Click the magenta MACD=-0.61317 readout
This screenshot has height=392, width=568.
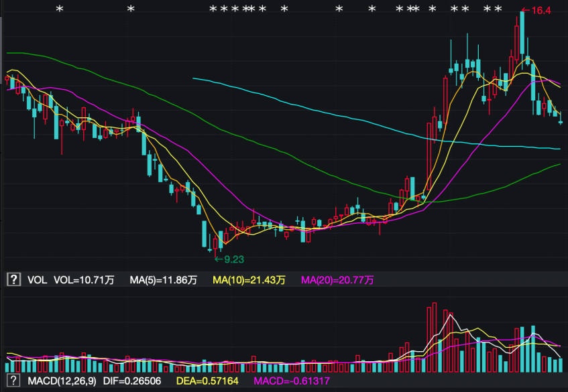[x=292, y=381]
